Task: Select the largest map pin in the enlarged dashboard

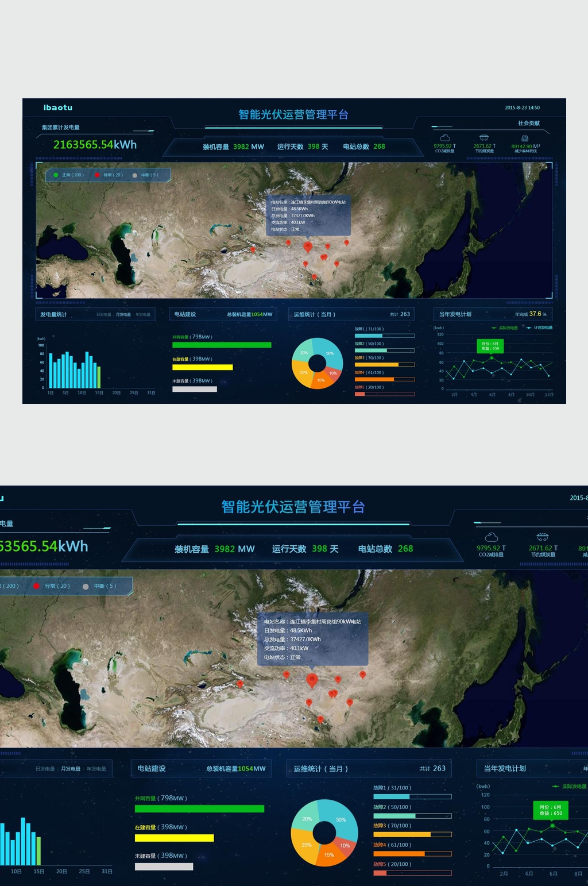Action: tap(312, 681)
